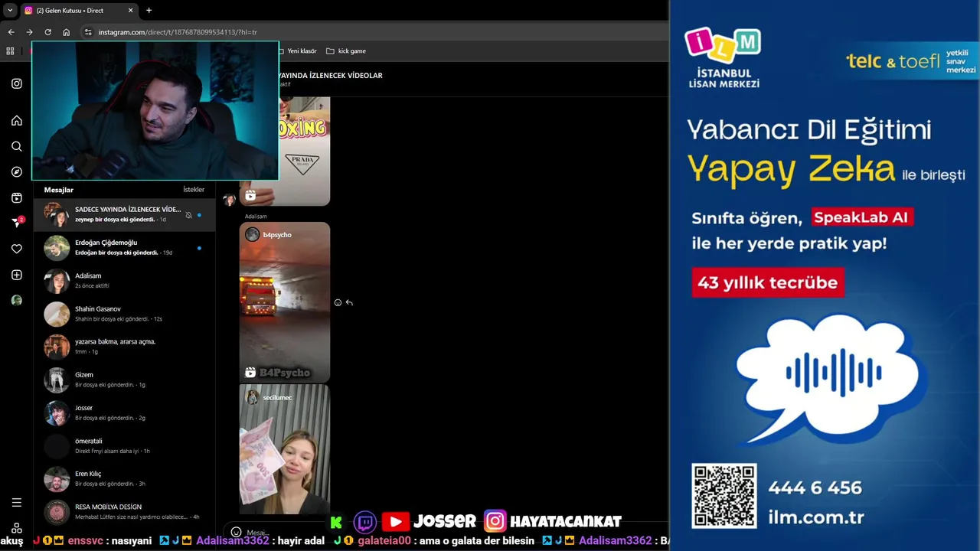The image size is (980, 551).
Task: Open Erdoğan Çiğdemoğlu conversation
Action: pos(124,248)
